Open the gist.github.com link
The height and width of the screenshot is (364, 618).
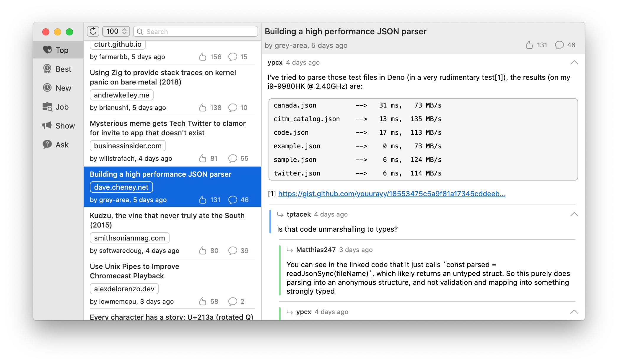pos(392,194)
